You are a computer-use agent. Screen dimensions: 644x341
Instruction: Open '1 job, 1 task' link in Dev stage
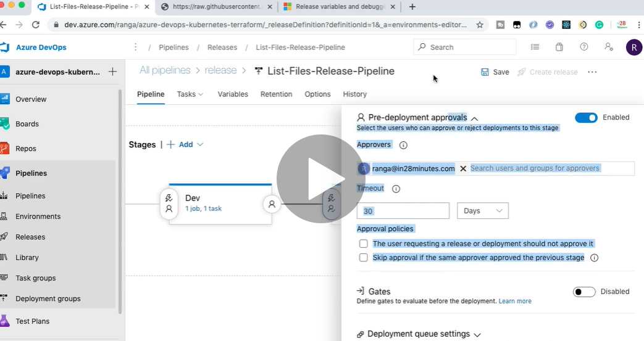pos(203,208)
